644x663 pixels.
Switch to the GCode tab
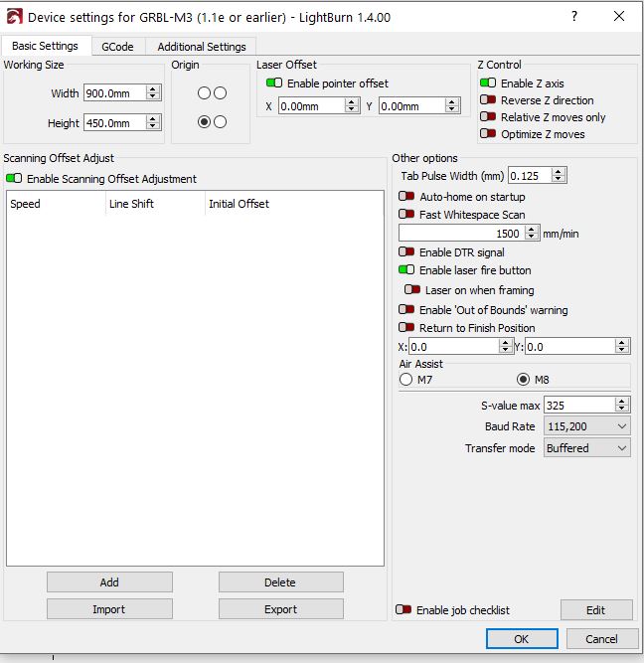(117, 47)
